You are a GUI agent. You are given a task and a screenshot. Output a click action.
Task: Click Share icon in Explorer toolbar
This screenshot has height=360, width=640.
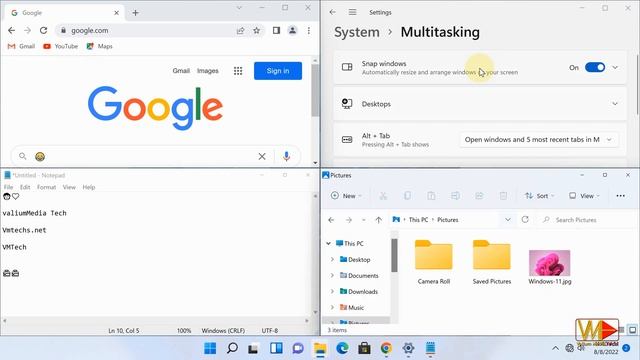coord(479,196)
